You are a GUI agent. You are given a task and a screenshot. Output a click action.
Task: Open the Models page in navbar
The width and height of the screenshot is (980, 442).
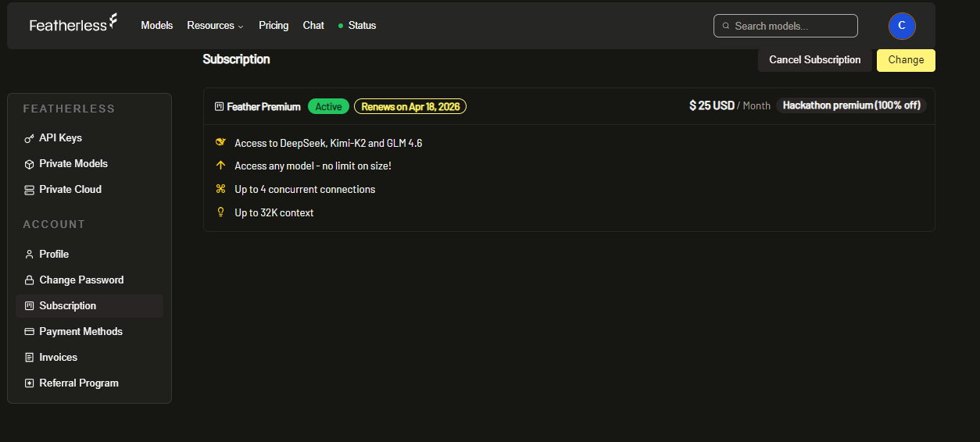pyautogui.click(x=157, y=26)
